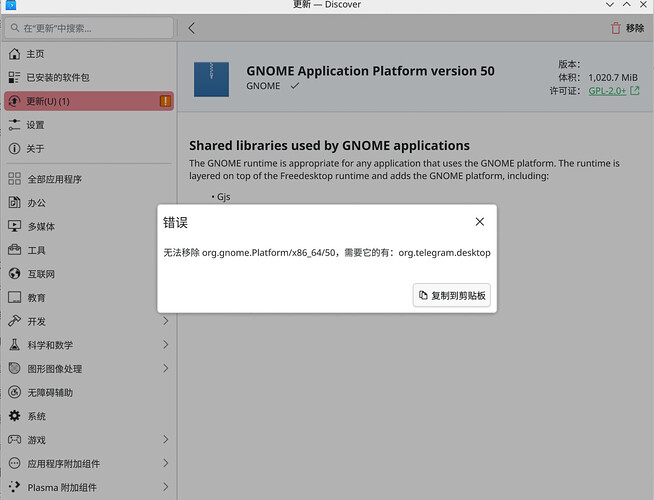Expand the Games category chevron
This screenshot has width=654, height=500.
(x=166, y=440)
